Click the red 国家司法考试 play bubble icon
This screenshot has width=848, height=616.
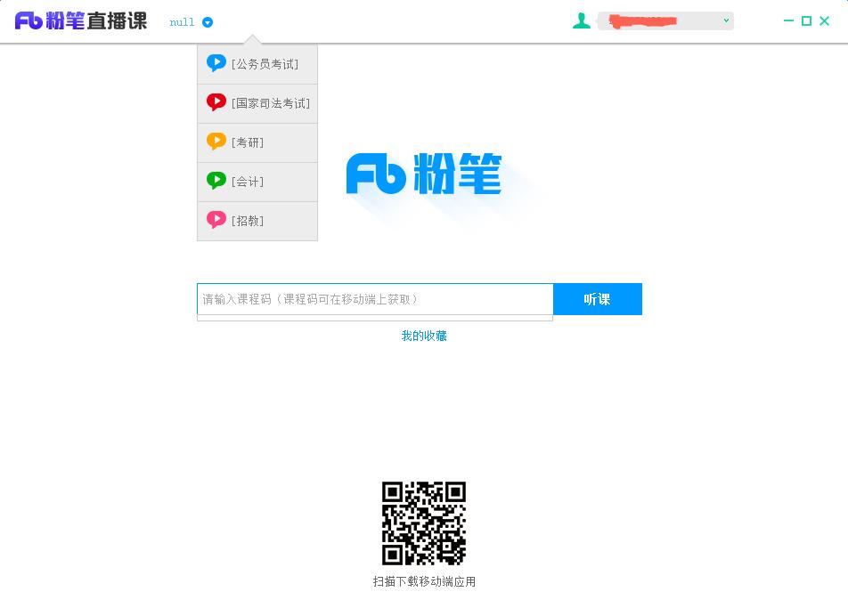tap(216, 102)
